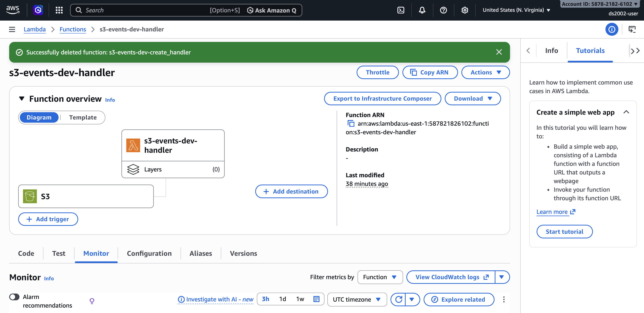
Task: Open CloudShell terminal icon
Action: pyautogui.click(x=401, y=10)
